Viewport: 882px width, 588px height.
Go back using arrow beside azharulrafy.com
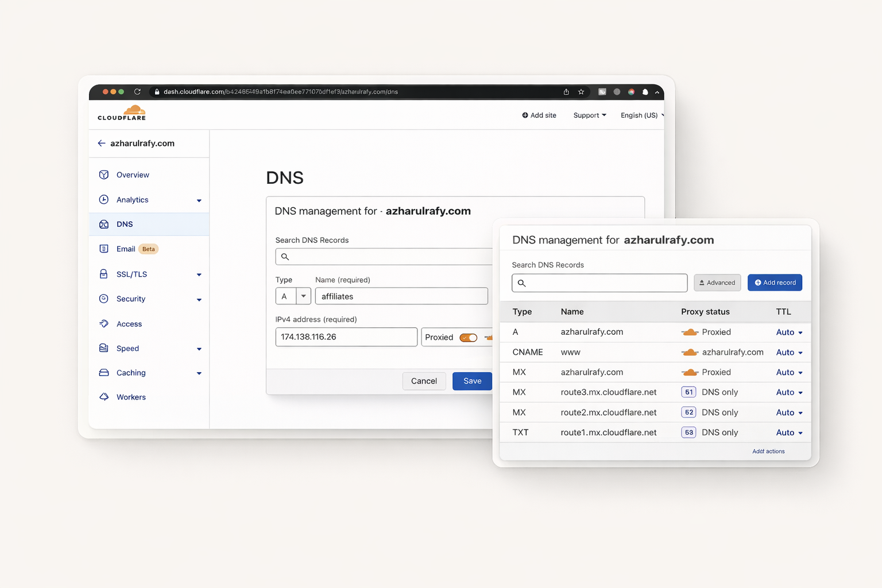102,144
